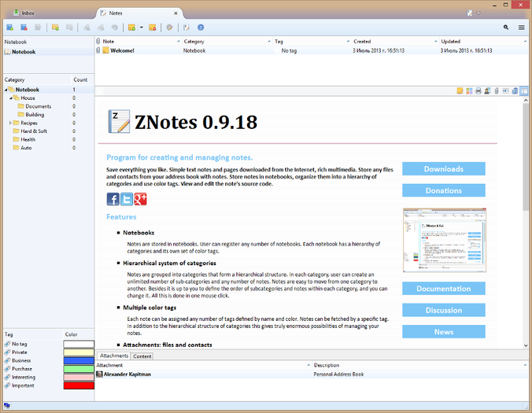Click the blue copy documents icon

515,91
